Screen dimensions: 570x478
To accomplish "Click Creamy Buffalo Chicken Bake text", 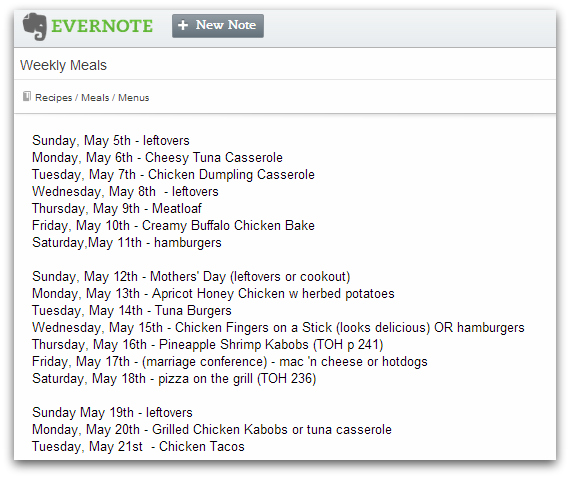I will pyautogui.click(x=228, y=225).
